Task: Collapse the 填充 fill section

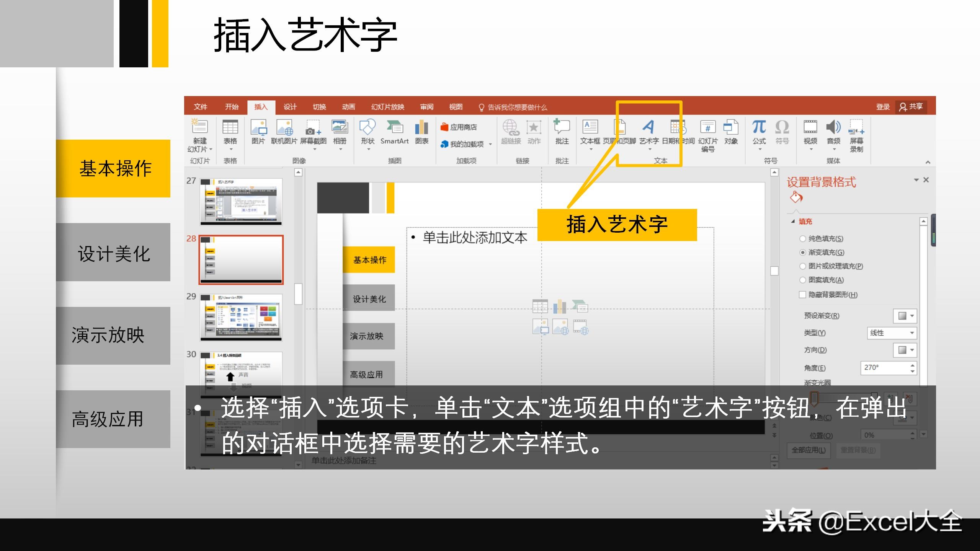Action: point(792,221)
